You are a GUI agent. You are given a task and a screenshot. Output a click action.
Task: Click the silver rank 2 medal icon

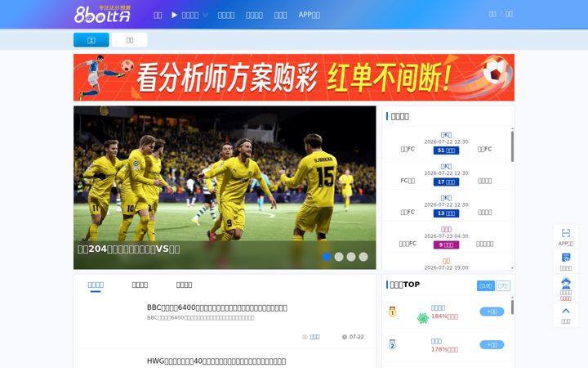pyautogui.click(x=392, y=344)
